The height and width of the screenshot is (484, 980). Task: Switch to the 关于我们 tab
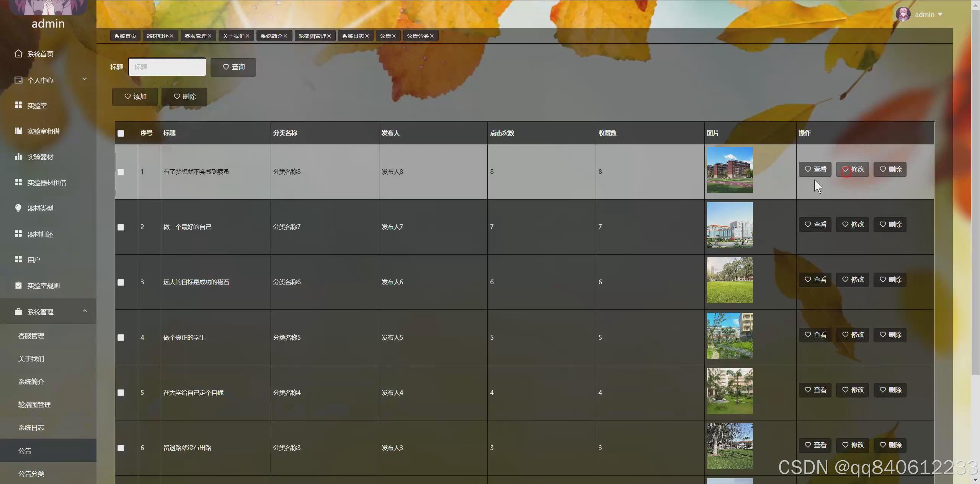(236, 36)
